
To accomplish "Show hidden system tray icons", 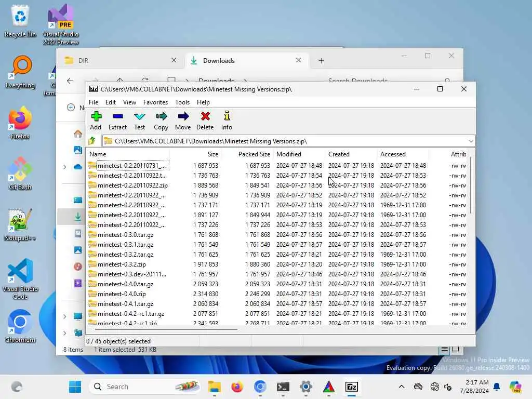I will (x=402, y=387).
